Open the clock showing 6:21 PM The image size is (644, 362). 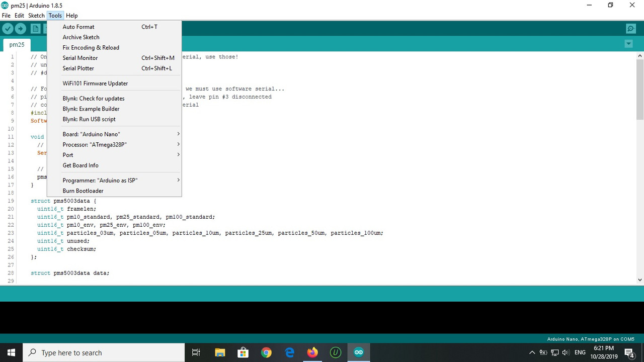[604, 352]
